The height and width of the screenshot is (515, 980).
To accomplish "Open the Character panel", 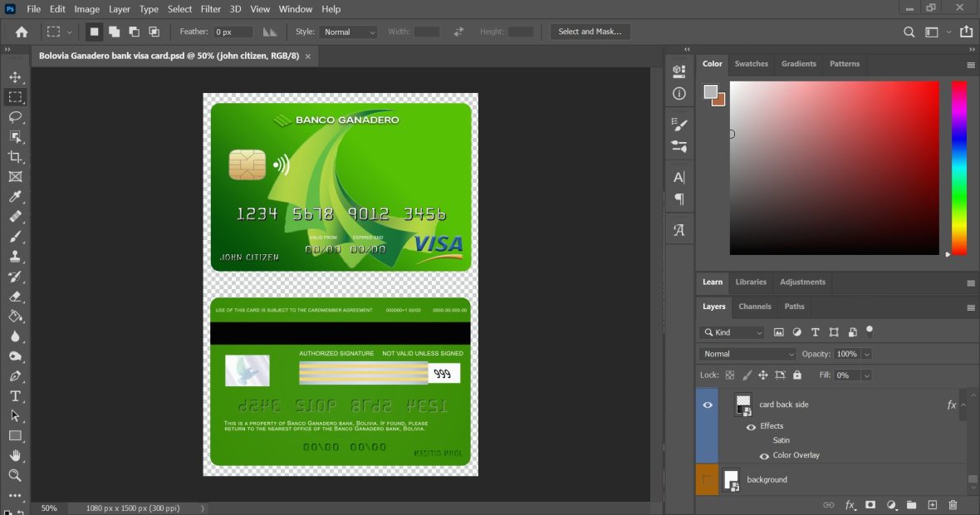I will point(679,176).
